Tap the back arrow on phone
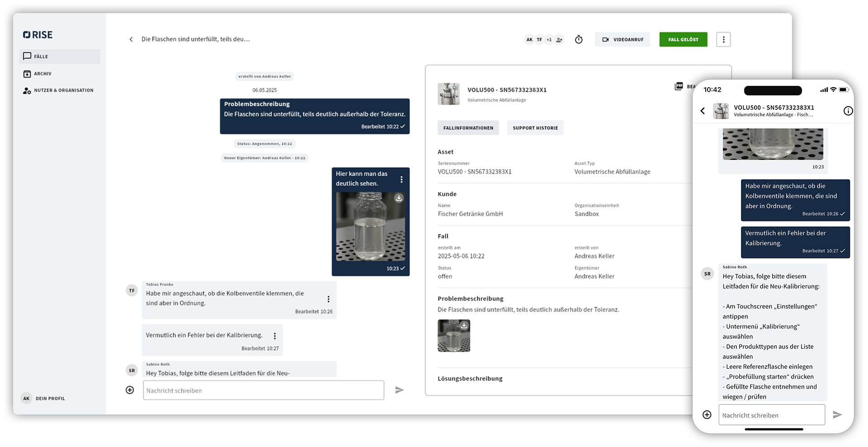 [703, 111]
